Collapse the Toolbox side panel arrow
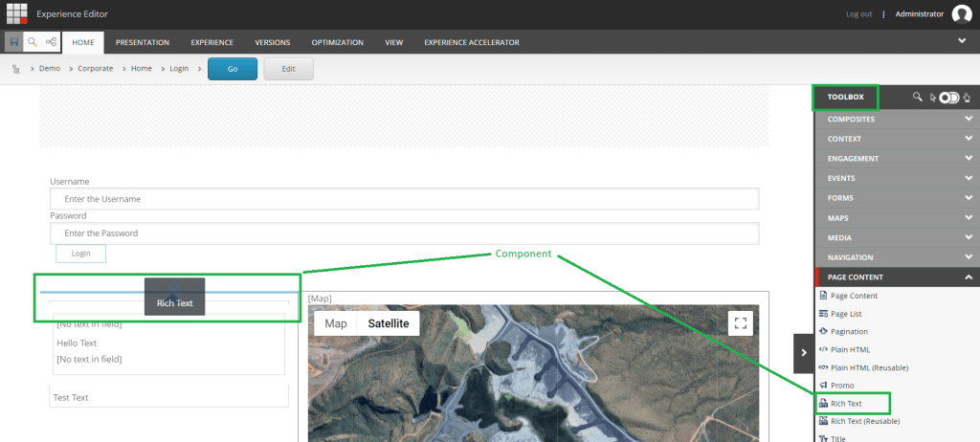The width and height of the screenshot is (980, 442). click(x=803, y=353)
